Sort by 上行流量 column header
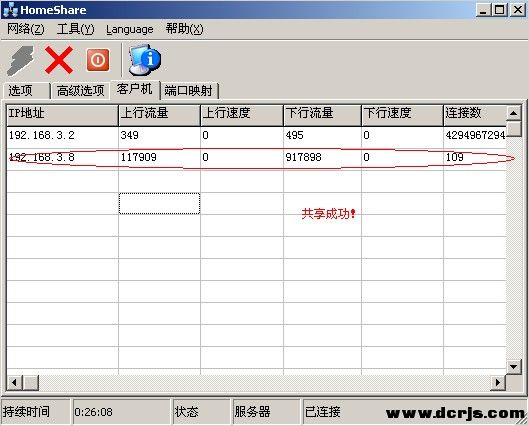 coord(159,114)
